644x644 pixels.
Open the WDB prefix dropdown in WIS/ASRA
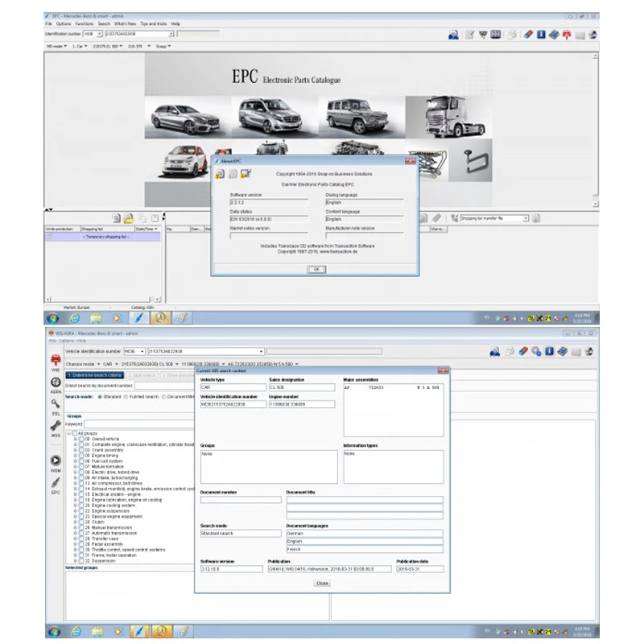142,352
